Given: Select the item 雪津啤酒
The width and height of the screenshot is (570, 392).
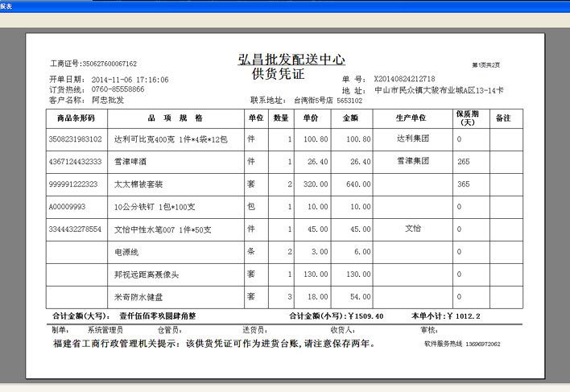Looking at the screenshot, I should tap(130, 162).
